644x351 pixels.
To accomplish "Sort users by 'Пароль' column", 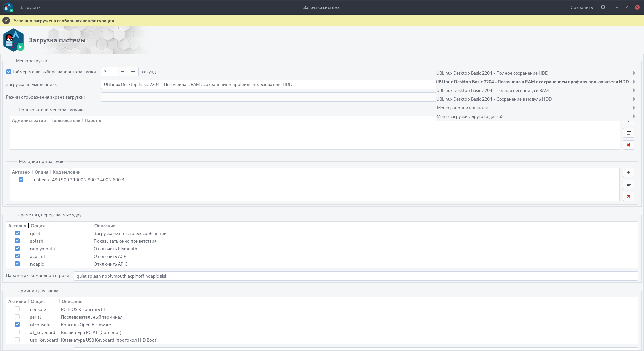I will tap(93, 120).
